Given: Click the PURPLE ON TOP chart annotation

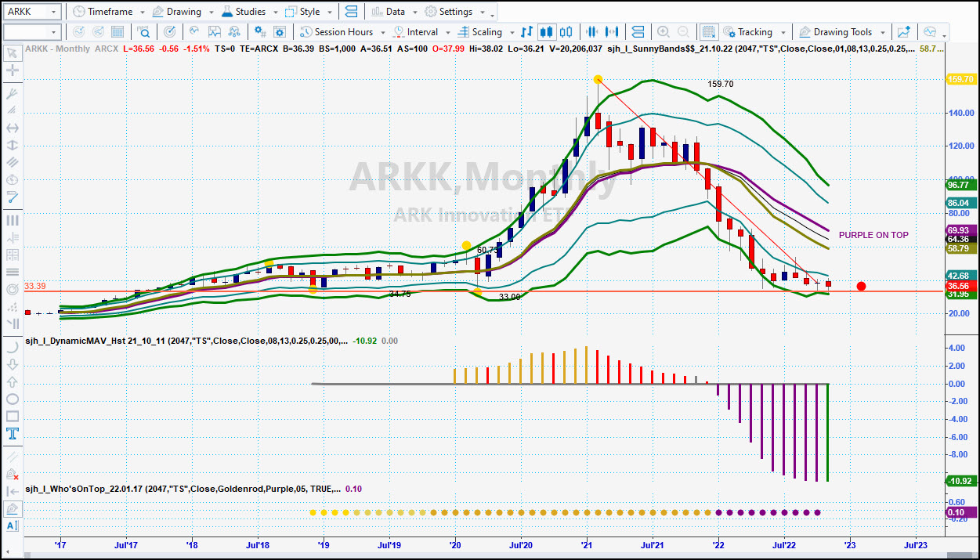Looking at the screenshot, I should pyautogui.click(x=873, y=235).
